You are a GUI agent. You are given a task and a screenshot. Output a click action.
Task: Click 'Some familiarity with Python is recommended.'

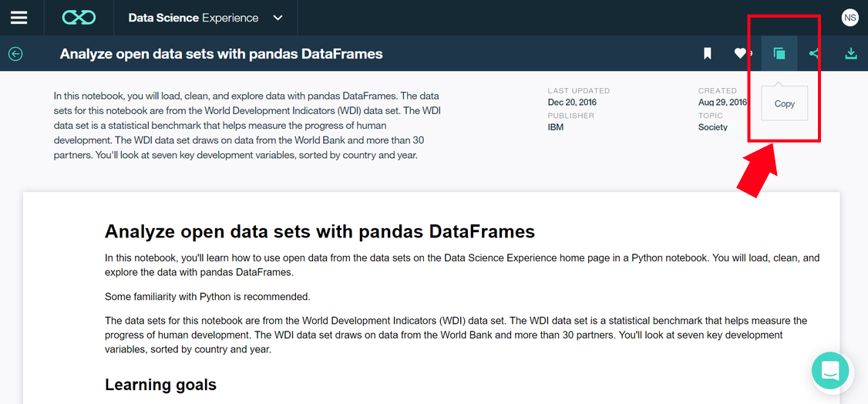click(207, 297)
